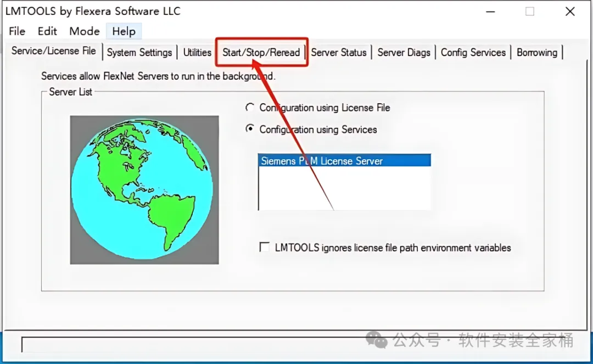593x364 pixels.
Task: Open the Borrowing tab
Action: coord(537,52)
